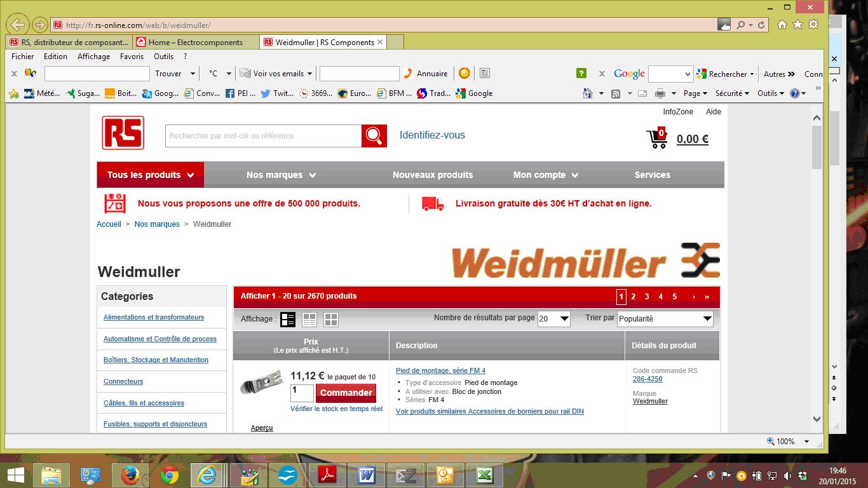Open Adobe Reader from the taskbar
Image resolution: width=868 pixels, height=488 pixels.
coord(327,475)
